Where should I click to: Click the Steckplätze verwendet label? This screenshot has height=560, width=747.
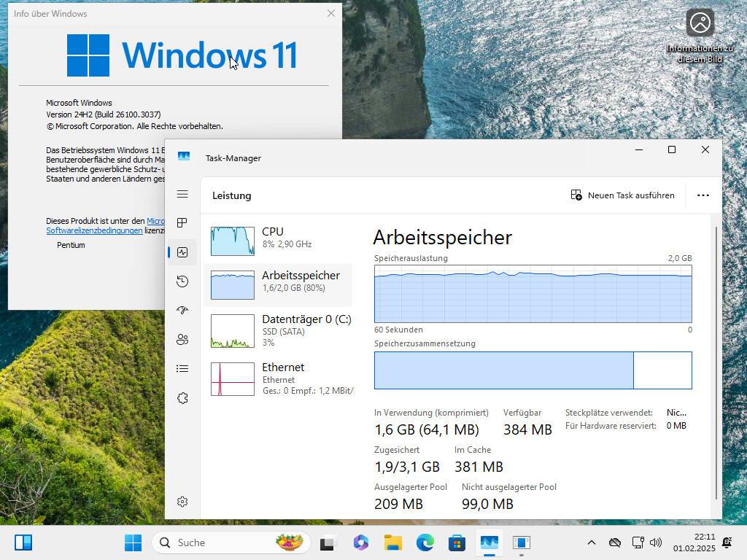(x=609, y=413)
